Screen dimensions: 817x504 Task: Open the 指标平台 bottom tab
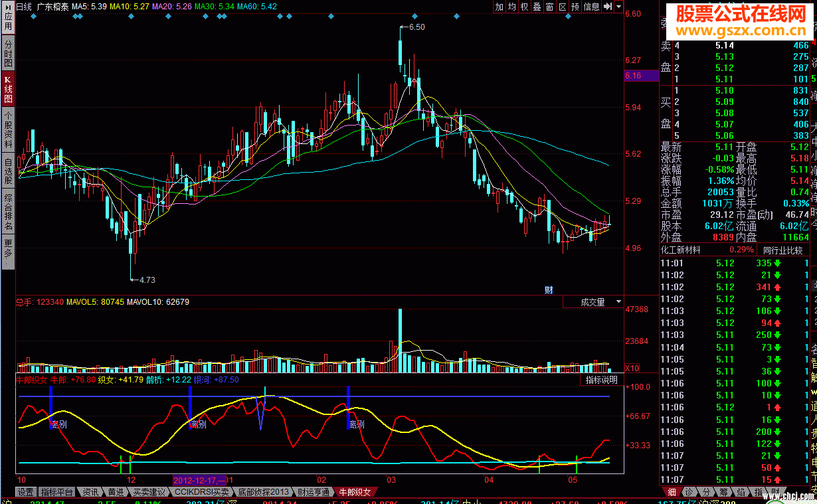(x=57, y=492)
